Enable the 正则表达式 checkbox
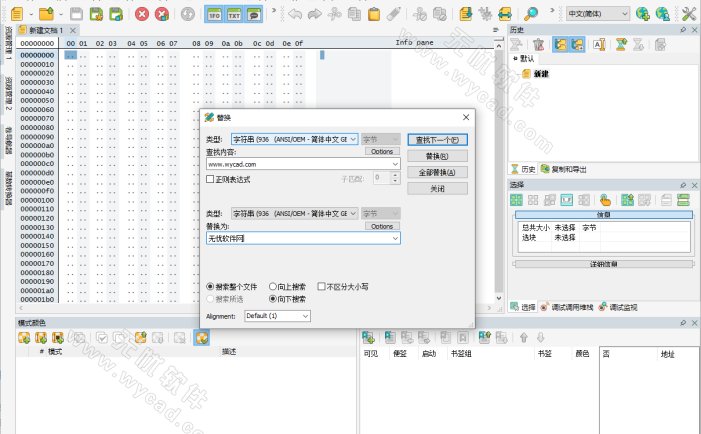The image size is (701, 434). point(210,179)
